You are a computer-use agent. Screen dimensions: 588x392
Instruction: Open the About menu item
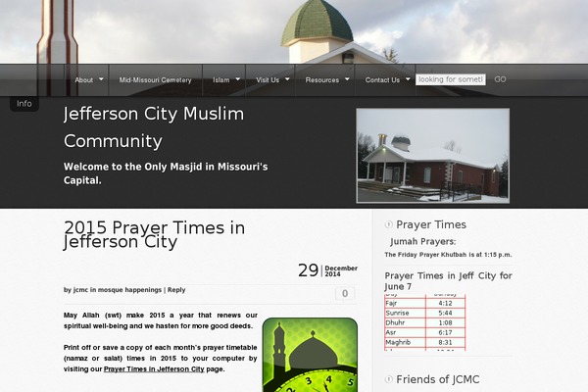coord(83,80)
